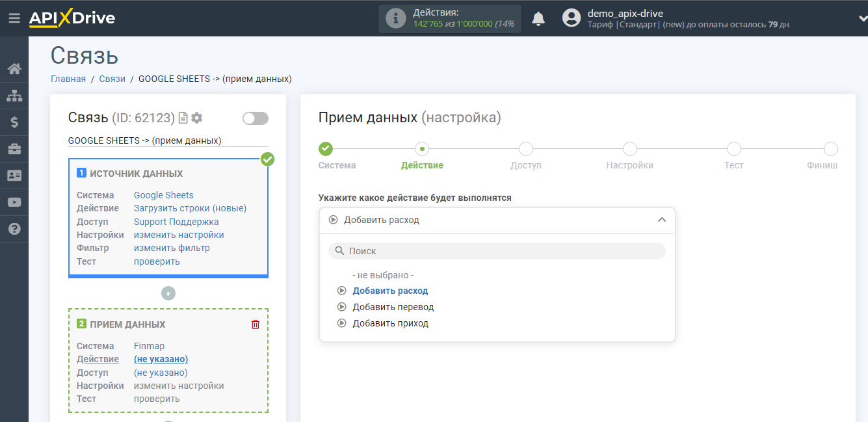Click the dropdown collapse chevron
This screenshot has height=422, width=868.
662,220
